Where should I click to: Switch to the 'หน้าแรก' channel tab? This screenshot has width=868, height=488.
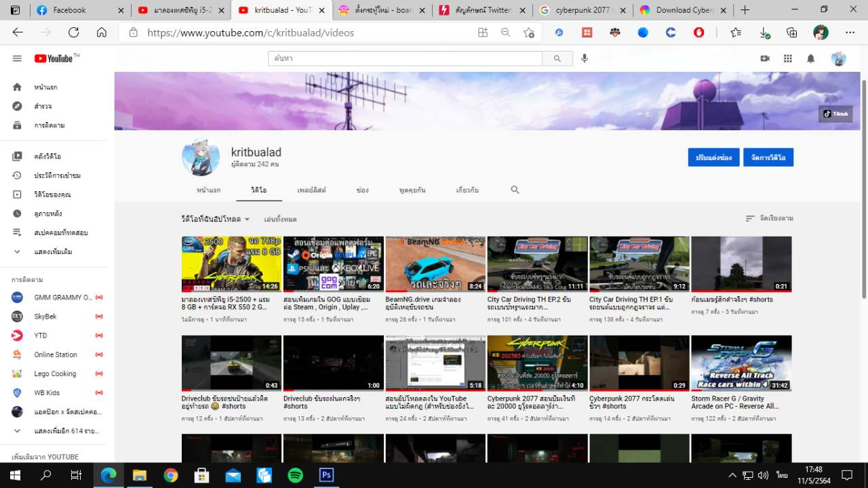pos(208,190)
